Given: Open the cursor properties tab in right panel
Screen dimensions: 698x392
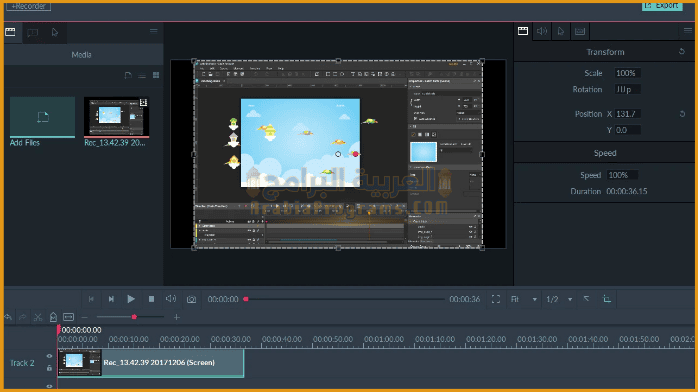Looking at the screenshot, I should 560,31.
